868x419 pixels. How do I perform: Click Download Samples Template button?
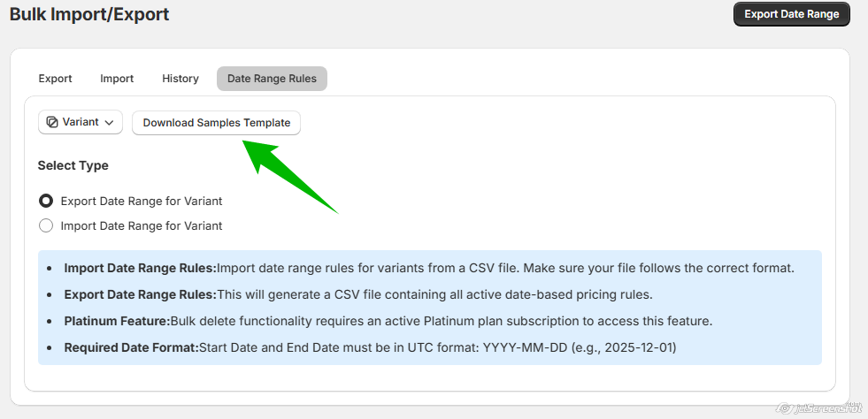(x=217, y=123)
